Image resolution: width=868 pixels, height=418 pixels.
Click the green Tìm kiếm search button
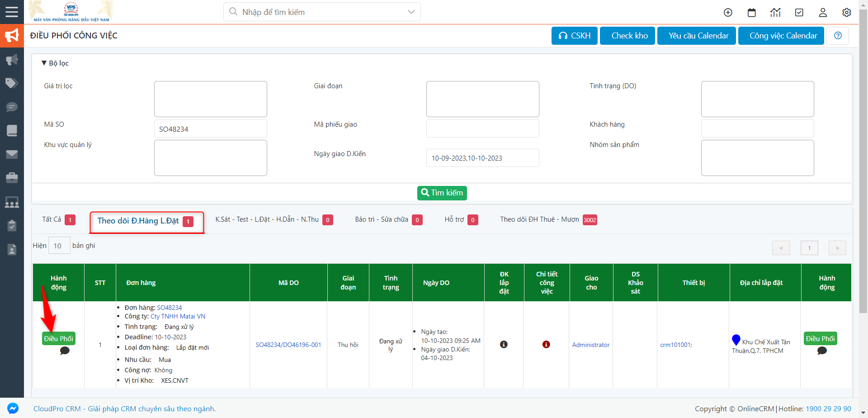442,193
